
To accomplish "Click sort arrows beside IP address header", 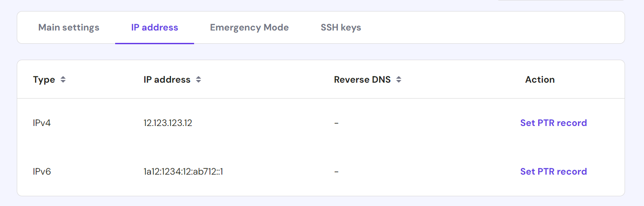I will (198, 80).
